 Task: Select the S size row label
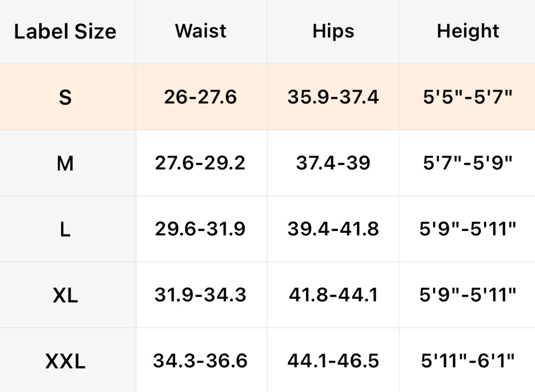(x=65, y=97)
